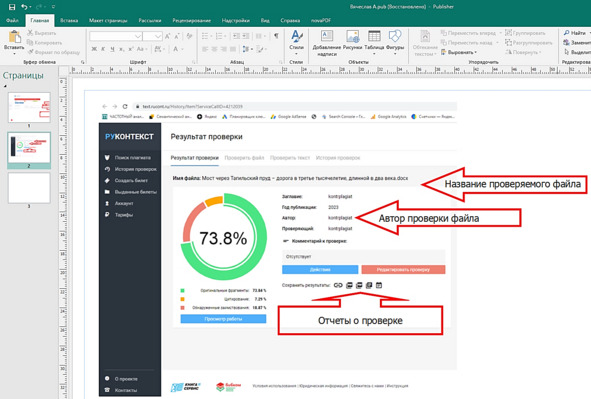591x399 pixels.
Task: Open the font name combo box
Action: point(116,36)
